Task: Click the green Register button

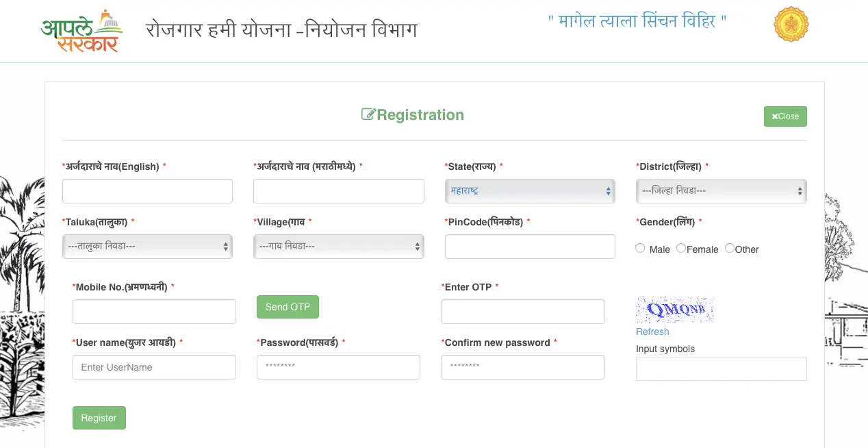Action: 99,418
